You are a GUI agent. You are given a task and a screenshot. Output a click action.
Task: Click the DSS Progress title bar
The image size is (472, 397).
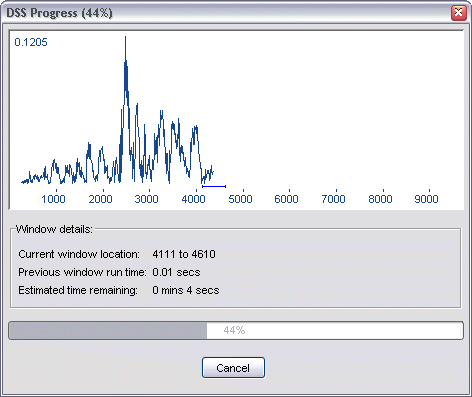(227, 13)
